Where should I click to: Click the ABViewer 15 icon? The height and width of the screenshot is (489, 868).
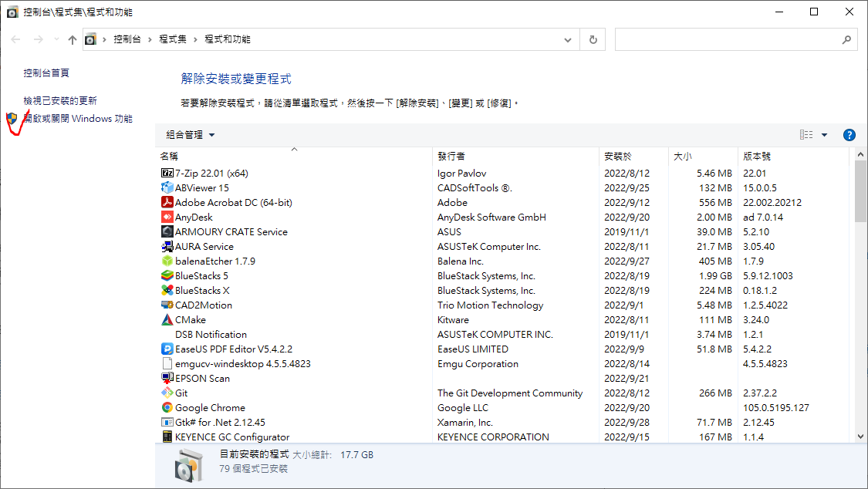click(x=167, y=187)
